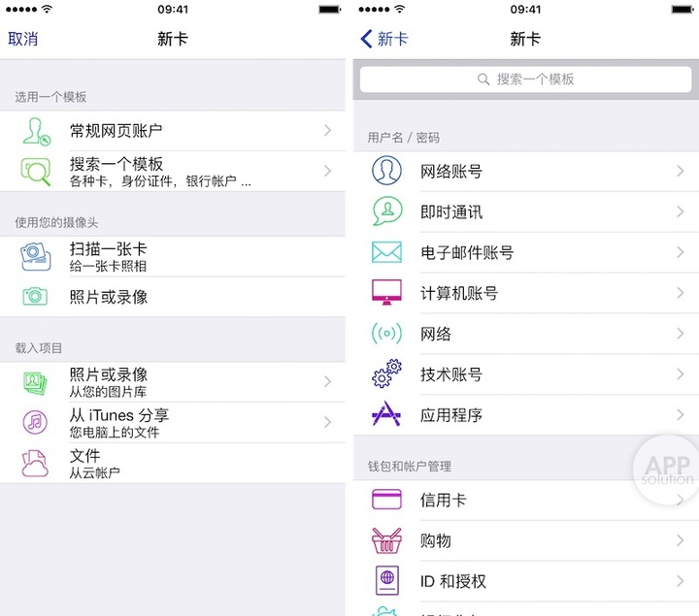Tap the 信用卡 credit card icon
Screen dimensions: 699x616
tap(386, 500)
